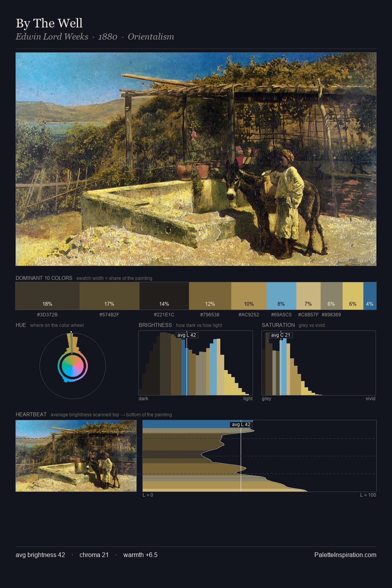
Task: Choose the 6% yellow swatch
Action: point(353,296)
